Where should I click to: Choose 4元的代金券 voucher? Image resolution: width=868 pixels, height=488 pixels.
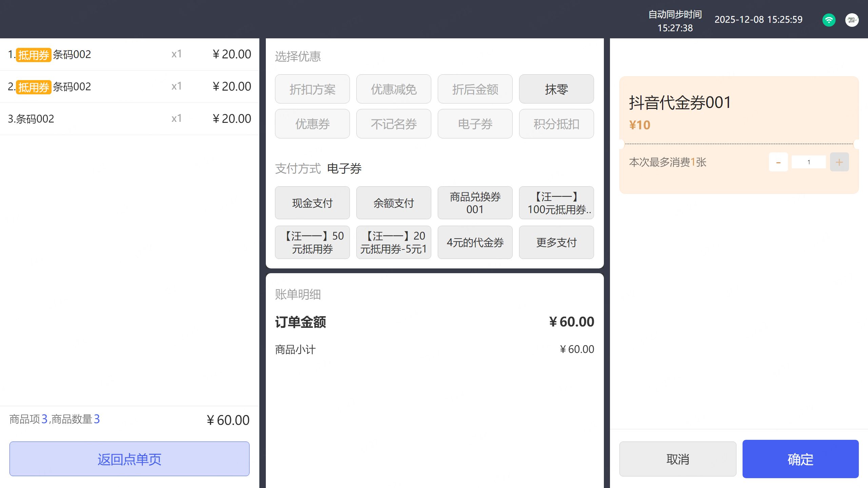coord(475,242)
